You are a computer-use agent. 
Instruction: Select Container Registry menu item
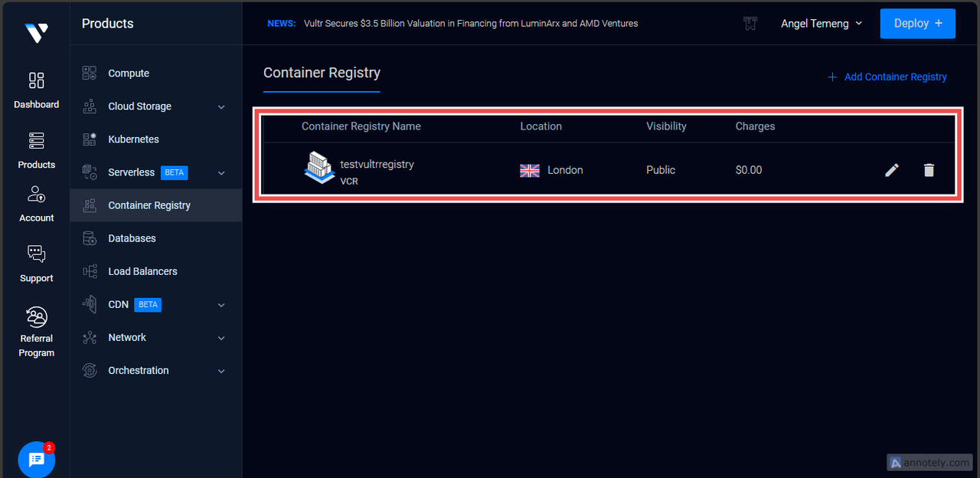coord(156,205)
